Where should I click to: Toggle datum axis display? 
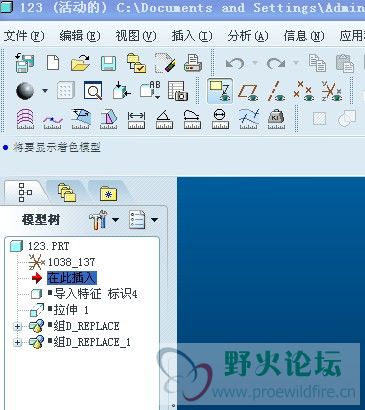tap(276, 91)
